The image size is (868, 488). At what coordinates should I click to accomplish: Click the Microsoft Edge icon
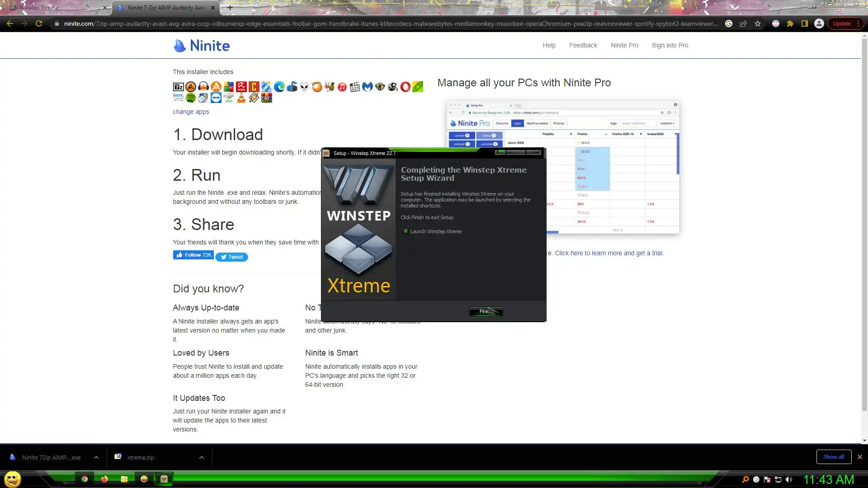pos(279,87)
